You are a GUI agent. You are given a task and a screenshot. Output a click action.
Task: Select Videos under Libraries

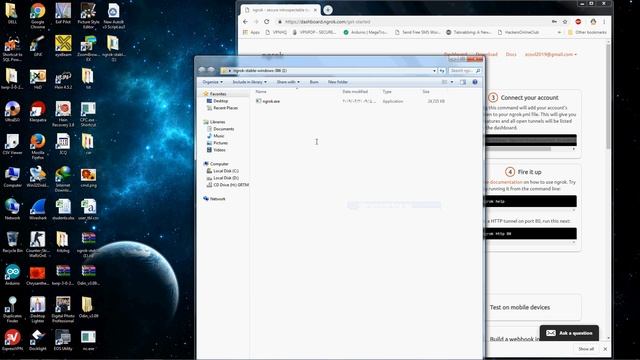216,150
